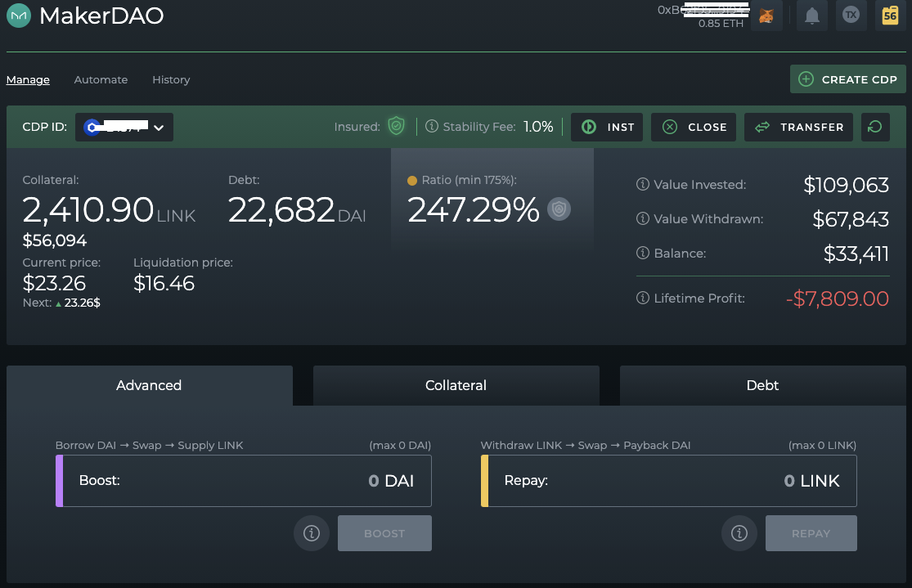This screenshot has width=912, height=588.
Task: Click the Boost button
Action: pyautogui.click(x=384, y=532)
